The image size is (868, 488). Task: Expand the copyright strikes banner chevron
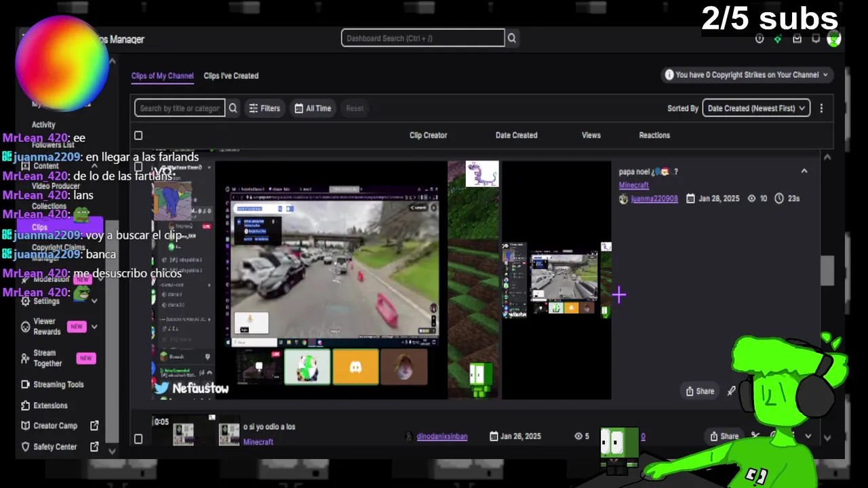point(825,75)
